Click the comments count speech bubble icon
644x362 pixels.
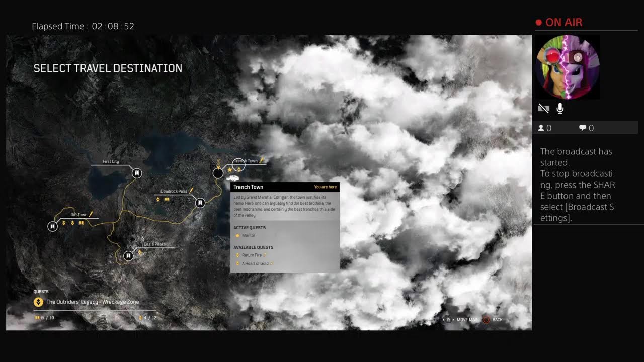click(x=583, y=128)
